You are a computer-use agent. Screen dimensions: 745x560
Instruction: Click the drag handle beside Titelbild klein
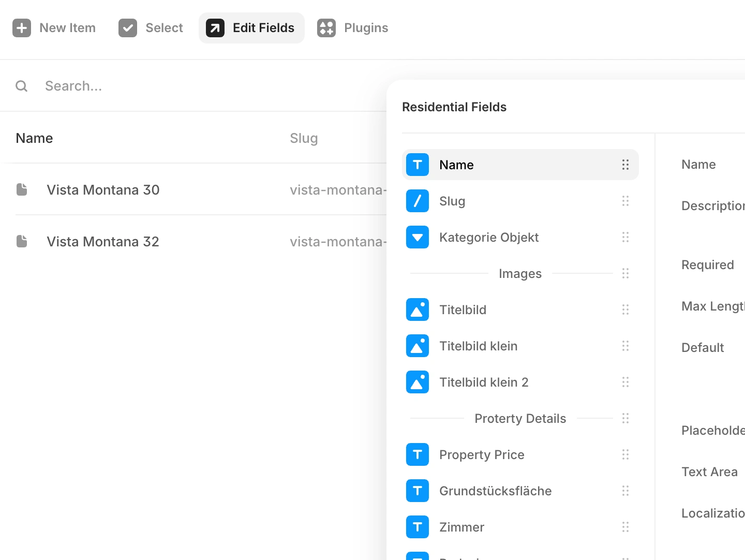coord(625,346)
